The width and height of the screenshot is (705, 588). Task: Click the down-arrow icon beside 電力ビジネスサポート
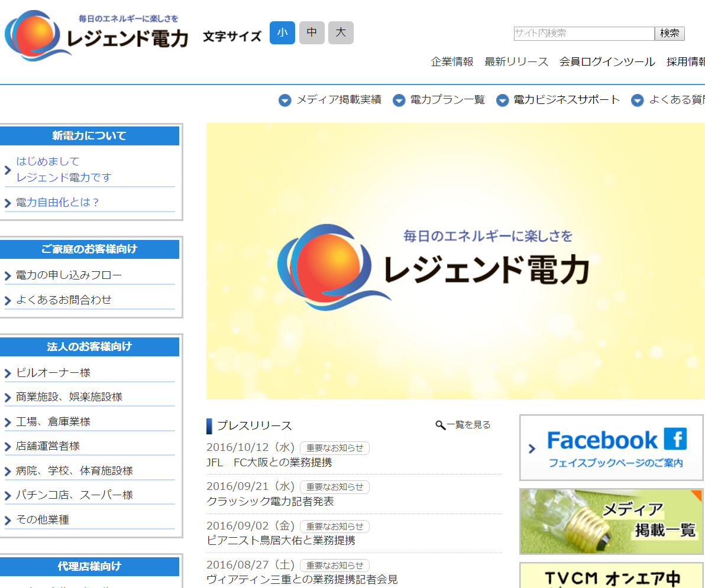point(502,100)
